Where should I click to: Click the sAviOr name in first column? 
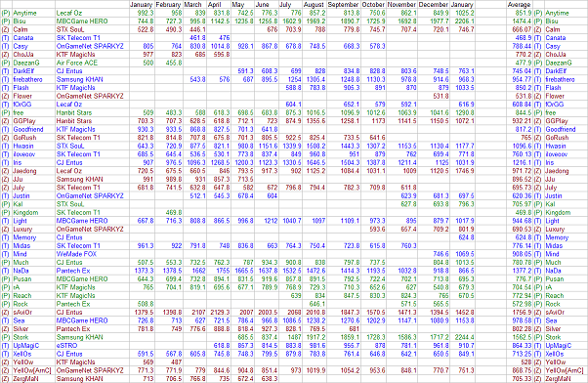23,312
